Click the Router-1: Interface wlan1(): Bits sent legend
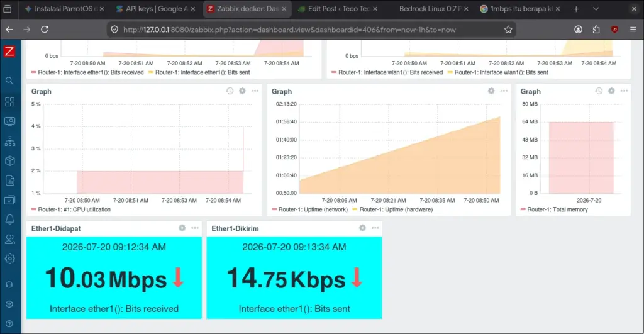 click(498, 72)
